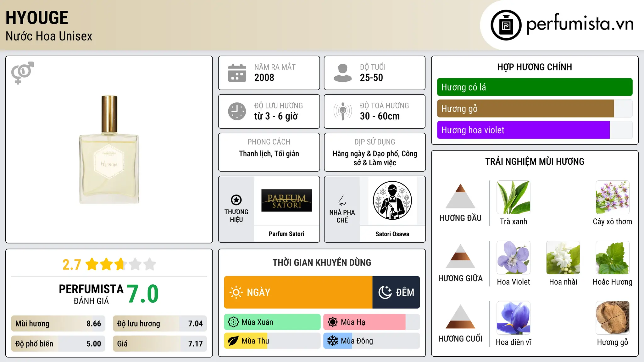Click the moon icon in the Đêm bar

[385, 292]
